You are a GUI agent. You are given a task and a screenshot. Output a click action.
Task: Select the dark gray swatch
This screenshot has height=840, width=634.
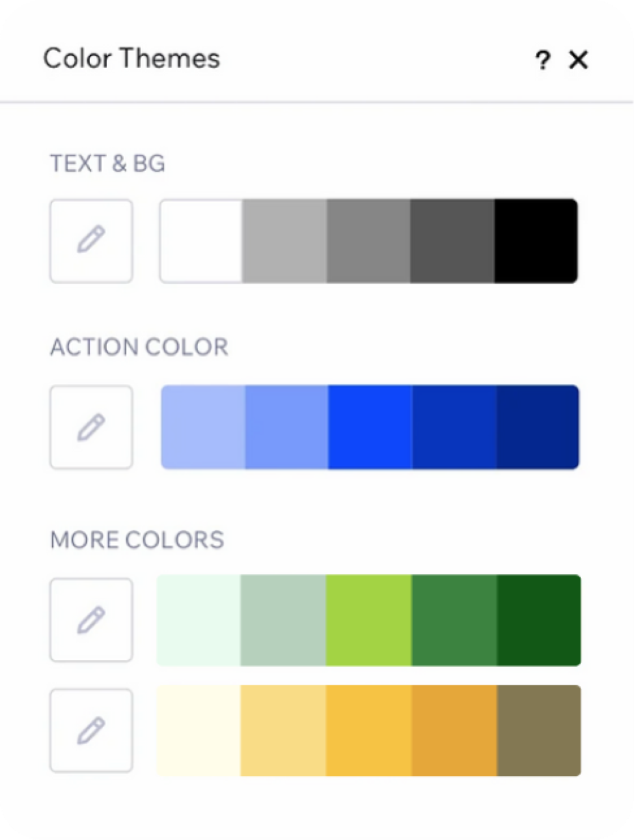point(452,240)
